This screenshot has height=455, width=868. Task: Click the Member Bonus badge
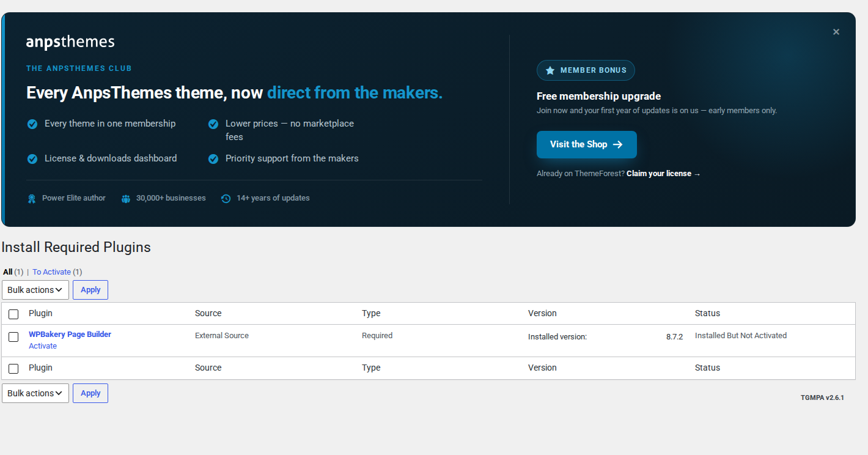click(586, 70)
